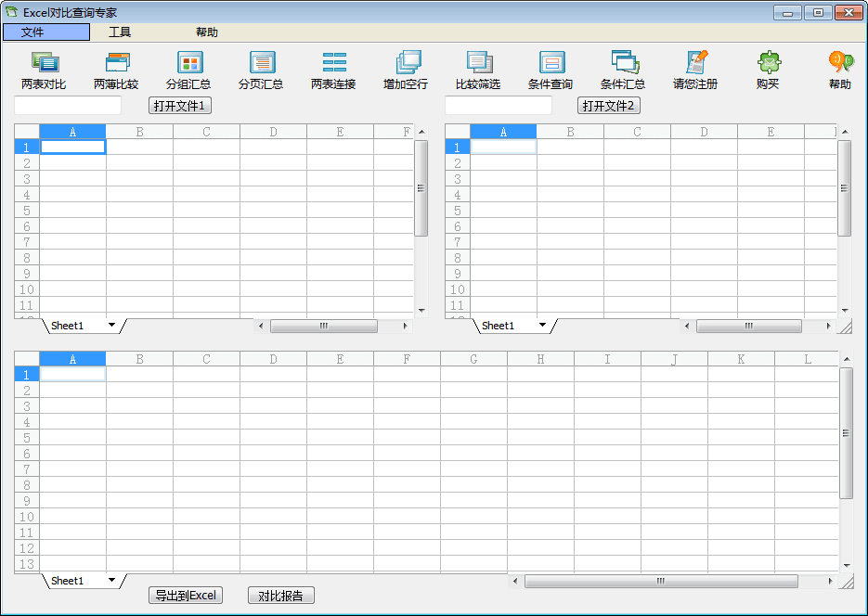The image size is (868, 616).
Task: Click the bottom grid horizontal scrollbar thumb
Action: [x=660, y=582]
